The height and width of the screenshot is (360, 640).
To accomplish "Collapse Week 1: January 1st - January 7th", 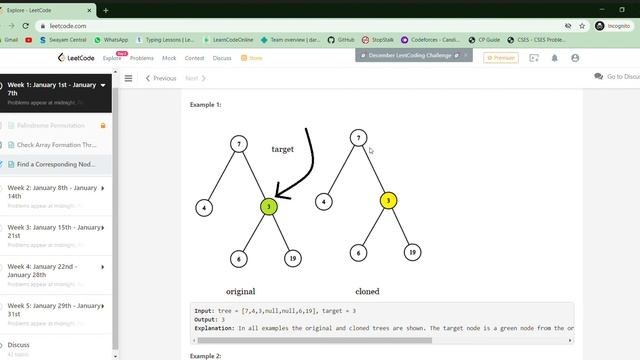I will click(103, 85).
